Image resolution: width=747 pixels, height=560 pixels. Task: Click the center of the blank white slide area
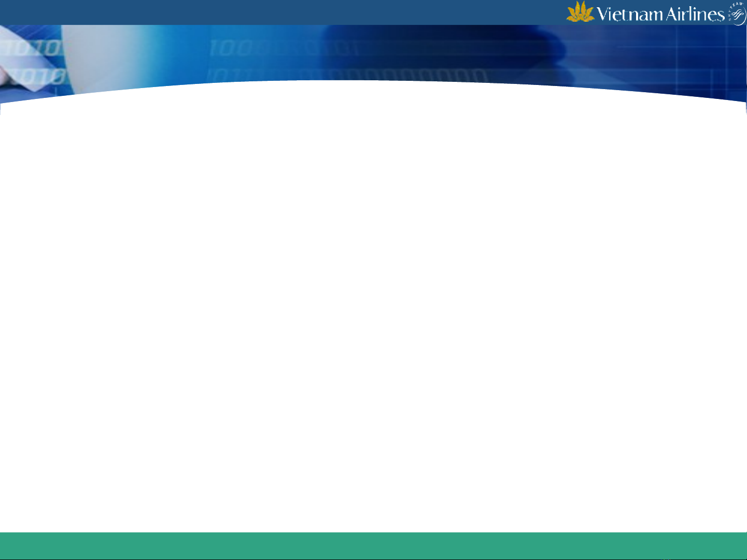[x=373, y=311]
